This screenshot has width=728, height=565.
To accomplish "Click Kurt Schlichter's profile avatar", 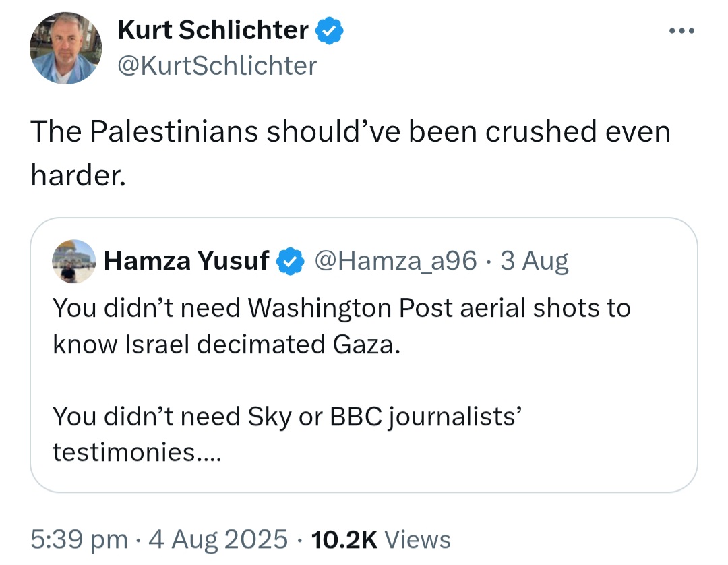I will click(x=65, y=49).
